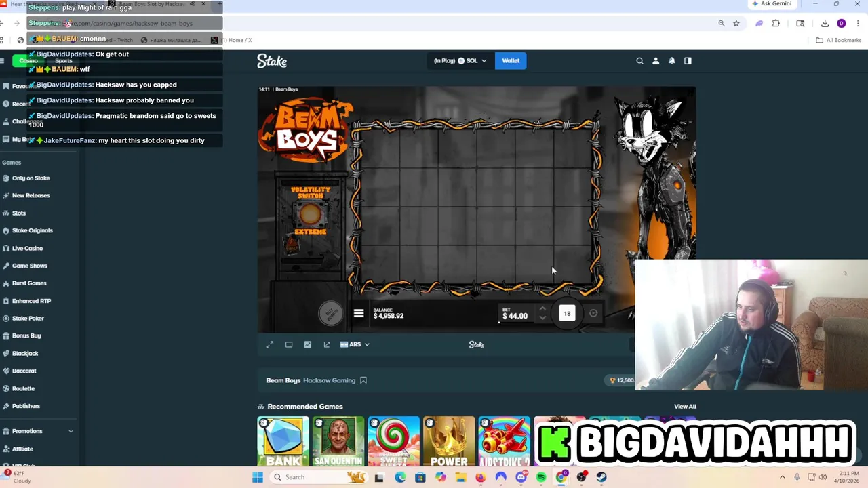Open the Hacksaw Gaming provider link
Screen dimensions: 868x488
click(329, 380)
